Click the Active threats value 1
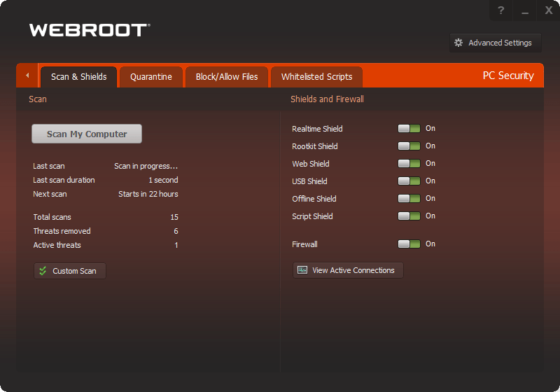The height and width of the screenshot is (392, 560). click(x=176, y=245)
